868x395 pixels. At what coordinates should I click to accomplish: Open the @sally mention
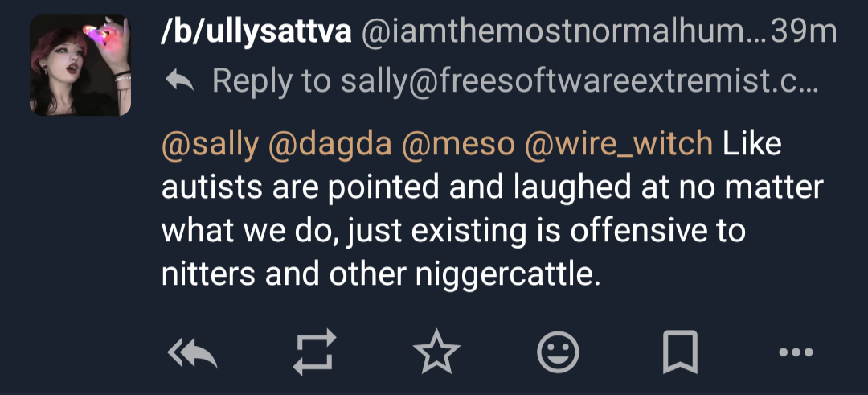coord(210,145)
